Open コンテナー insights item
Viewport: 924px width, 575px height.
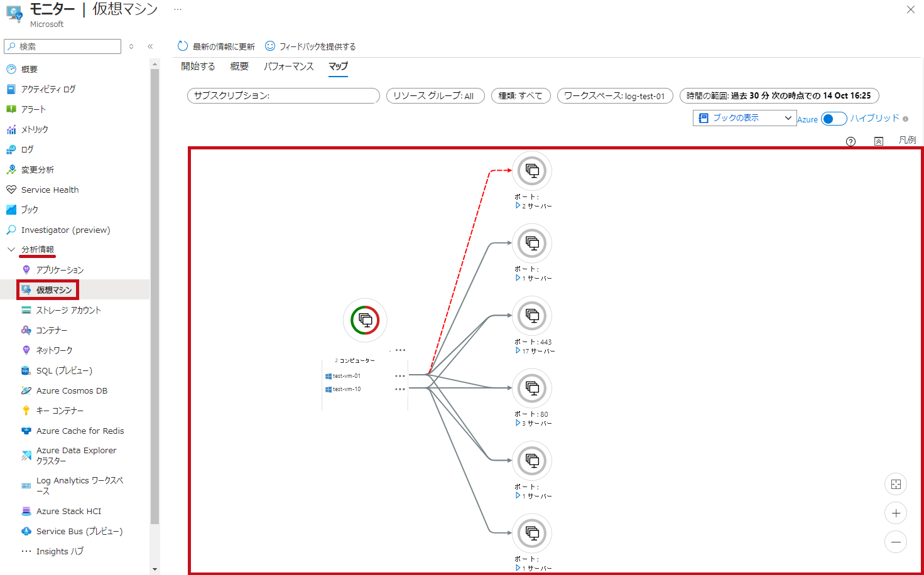click(52, 330)
